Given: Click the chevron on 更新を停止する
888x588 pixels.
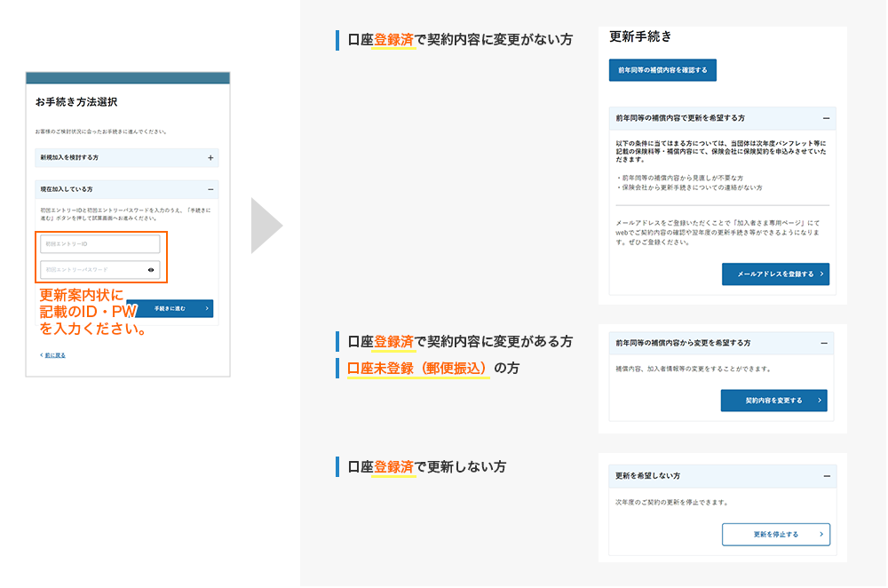Looking at the screenshot, I should click(821, 535).
